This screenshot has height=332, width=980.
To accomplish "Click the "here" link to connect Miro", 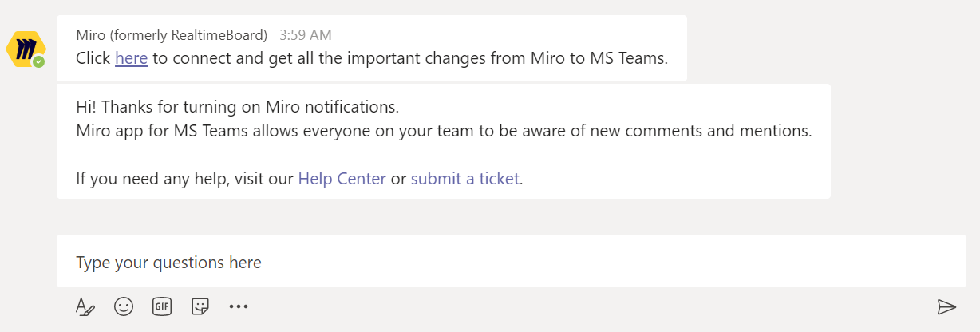I will click(131, 58).
